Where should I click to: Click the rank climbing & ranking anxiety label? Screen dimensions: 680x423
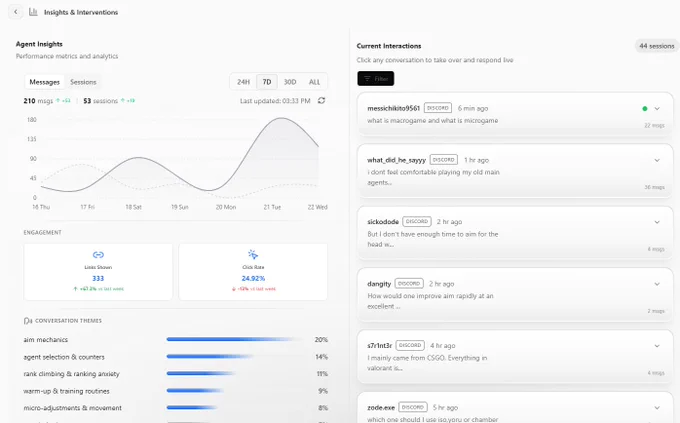click(71, 374)
